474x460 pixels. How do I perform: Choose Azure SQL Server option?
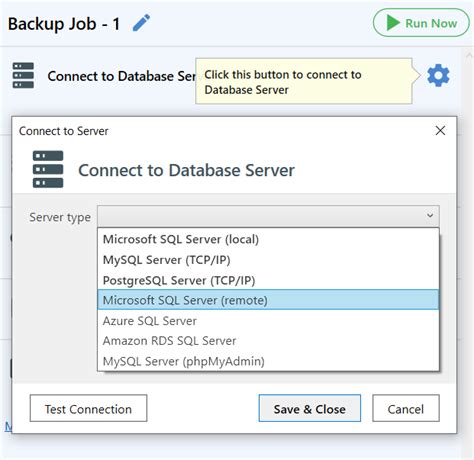[x=268, y=321]
